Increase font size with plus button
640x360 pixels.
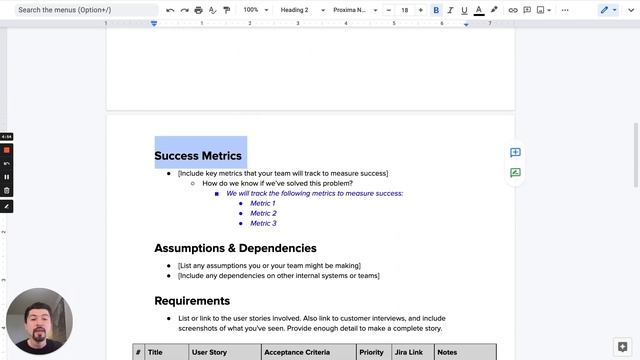point(420,10)
